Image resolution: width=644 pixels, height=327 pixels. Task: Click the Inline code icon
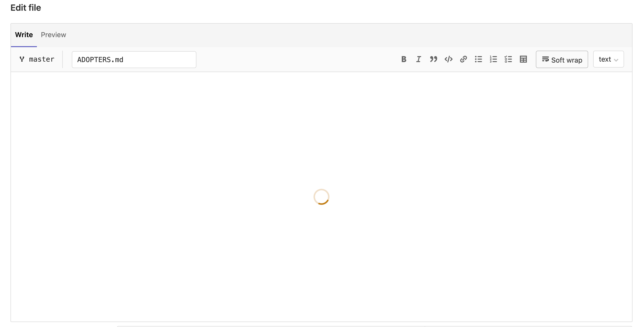click(x=449, y=59)
